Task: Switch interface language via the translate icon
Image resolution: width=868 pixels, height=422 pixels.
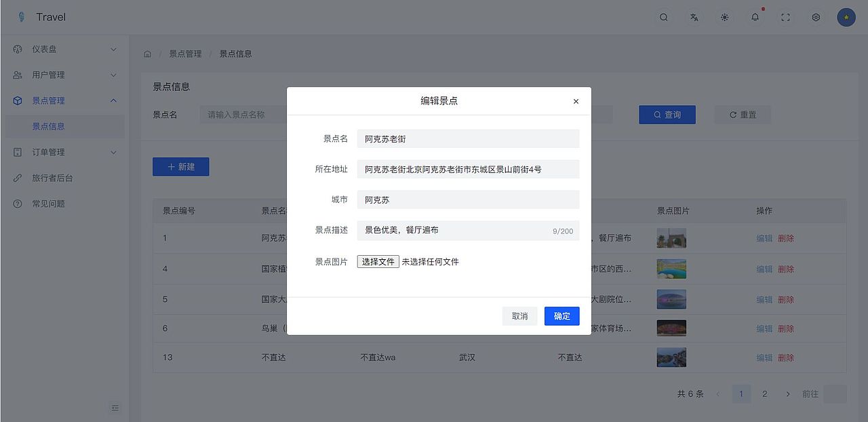Action: coord(694,17)
